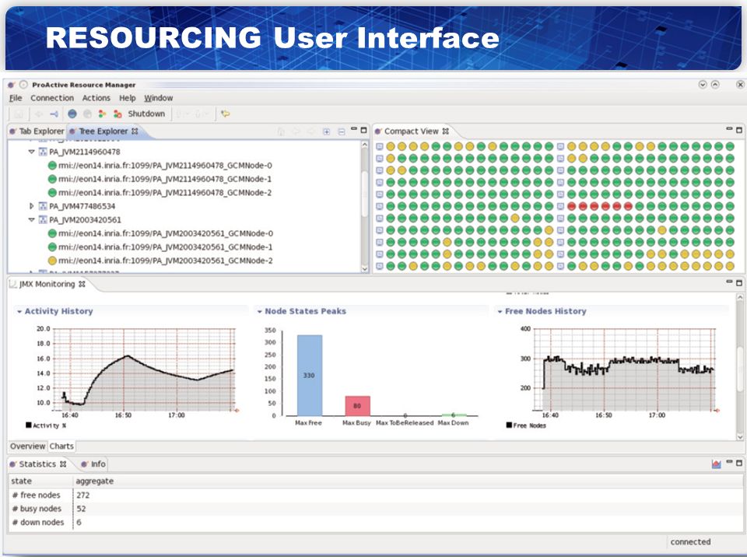This screenshot has height=560, width=747.
Task: Click the chart icon in Statistics panel
Action: (x=716, y=464)
